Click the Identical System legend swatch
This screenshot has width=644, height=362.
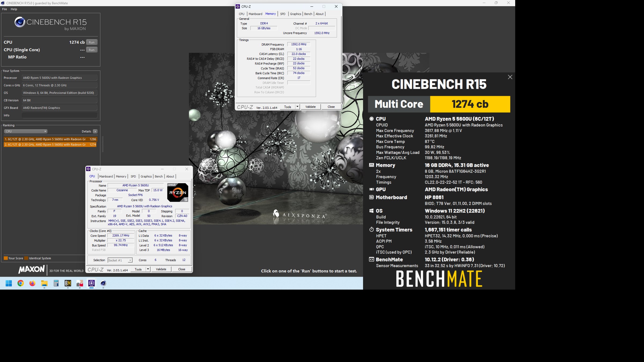point(26,258)
